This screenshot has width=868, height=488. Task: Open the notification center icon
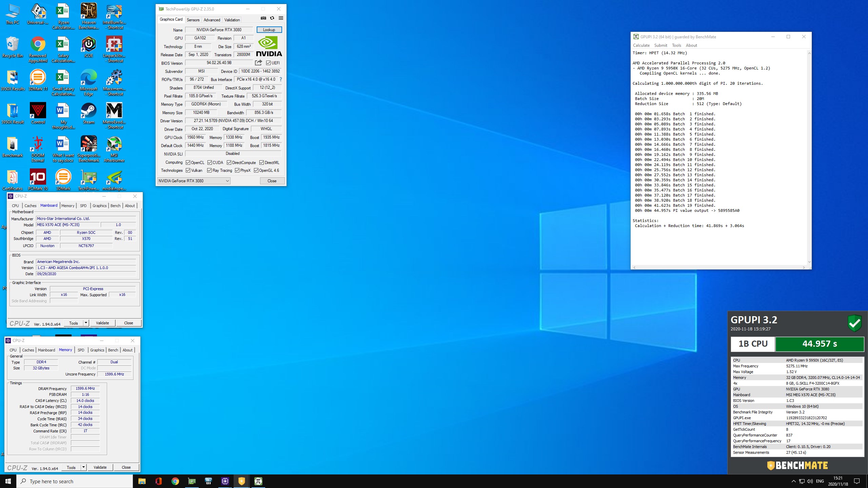857,481
